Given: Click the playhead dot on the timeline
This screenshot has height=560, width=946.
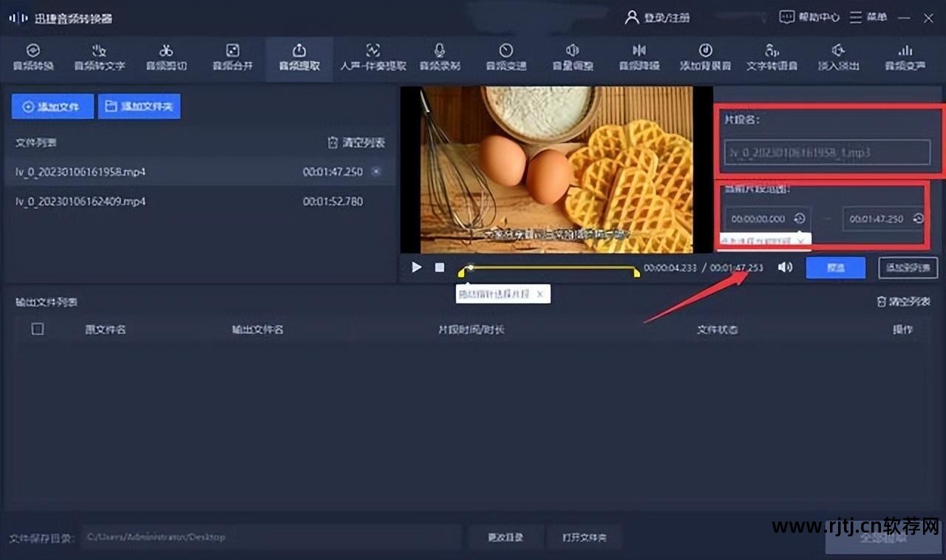Looking at the screenshot, I should [x=471, y=267].
